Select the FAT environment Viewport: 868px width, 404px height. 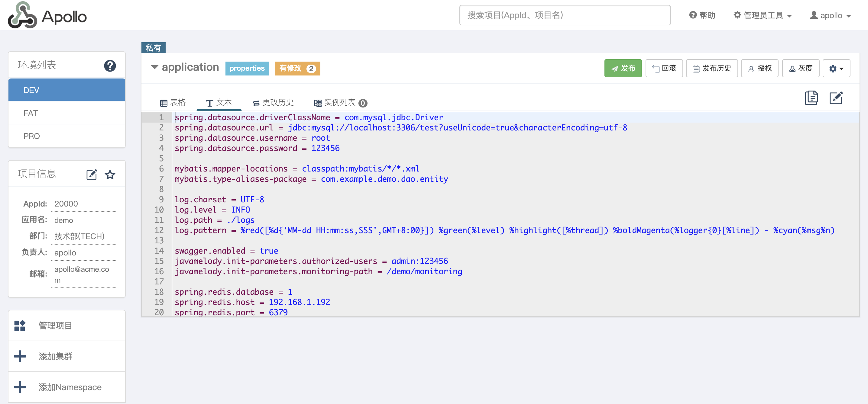point(31,113)
